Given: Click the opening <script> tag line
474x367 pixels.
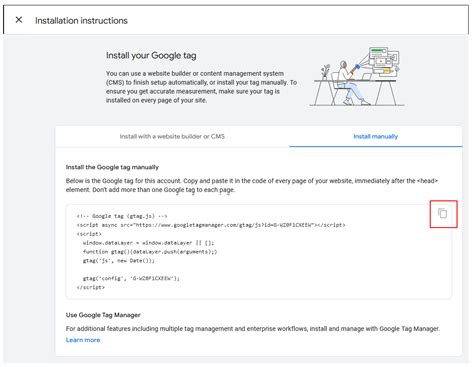Looking at the screenshot, I should coord(89,234).
